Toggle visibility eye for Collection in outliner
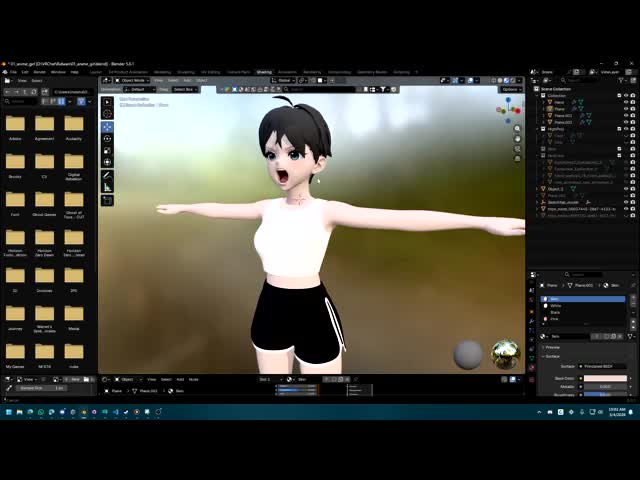 click(626, 96)
